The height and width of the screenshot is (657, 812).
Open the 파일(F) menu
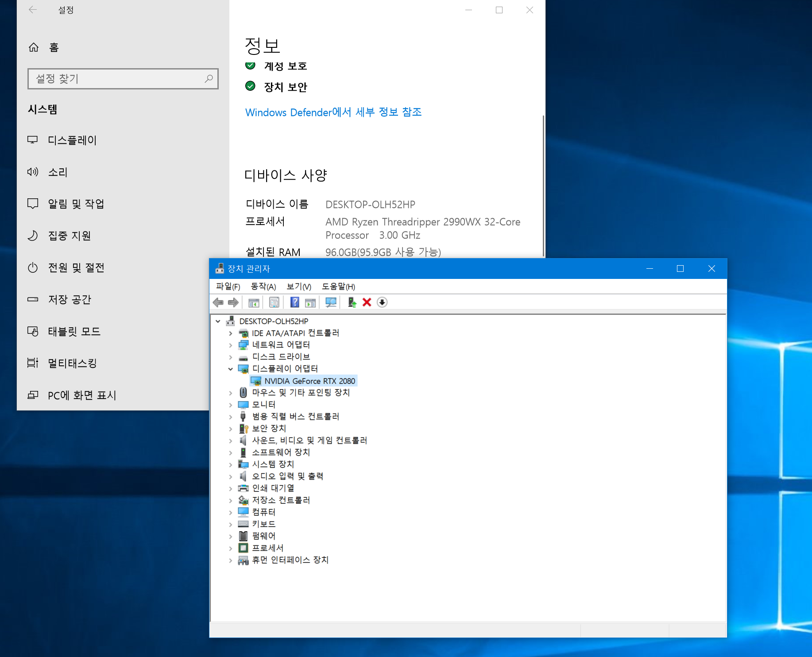coord(228,287)
